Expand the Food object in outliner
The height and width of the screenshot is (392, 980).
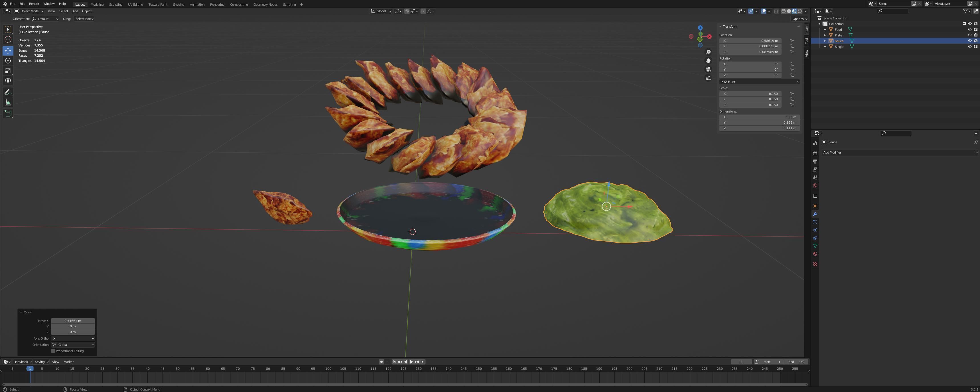point(825,29)
